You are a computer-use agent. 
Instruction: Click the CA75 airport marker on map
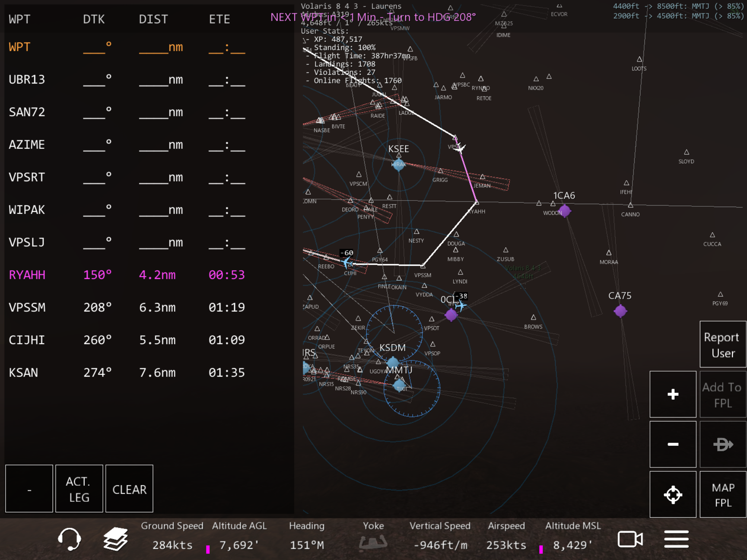[620, 311]
